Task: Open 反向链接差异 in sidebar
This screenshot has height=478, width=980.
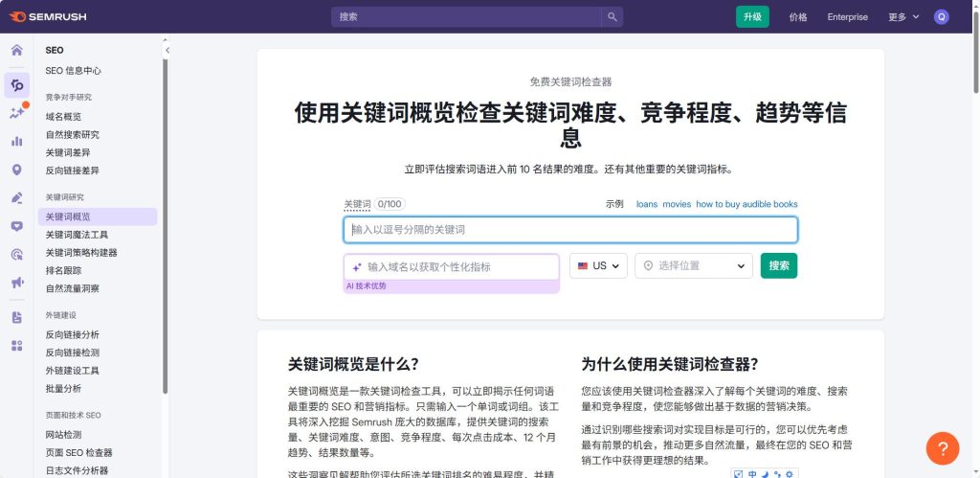Action: coord(73,171)
